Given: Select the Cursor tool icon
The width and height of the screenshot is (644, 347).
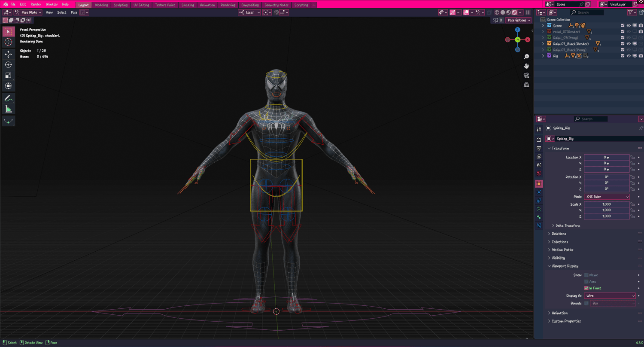Looking at the screenshot, I should tap(8, 42).
